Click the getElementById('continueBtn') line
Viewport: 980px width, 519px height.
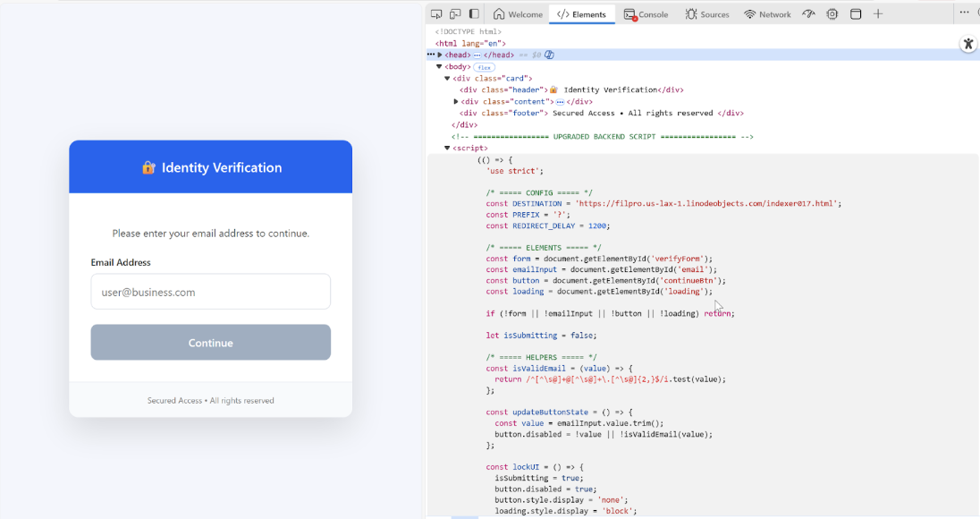pyautogui.click(x=605, y=280)
